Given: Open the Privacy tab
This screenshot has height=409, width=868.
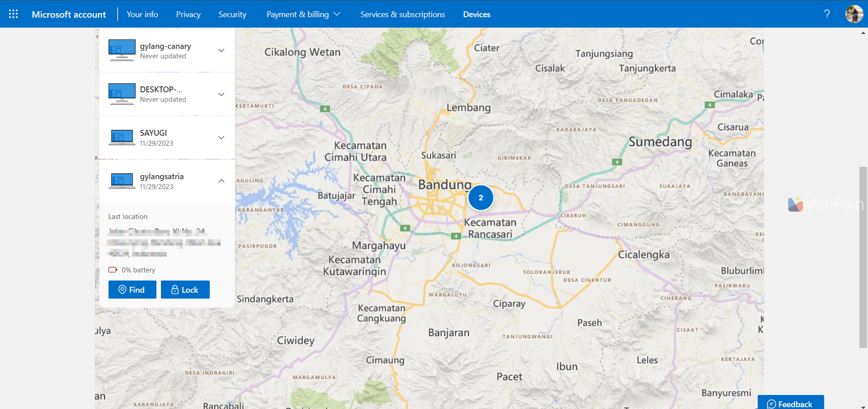Looking at the screenshot, I should 188,14.
